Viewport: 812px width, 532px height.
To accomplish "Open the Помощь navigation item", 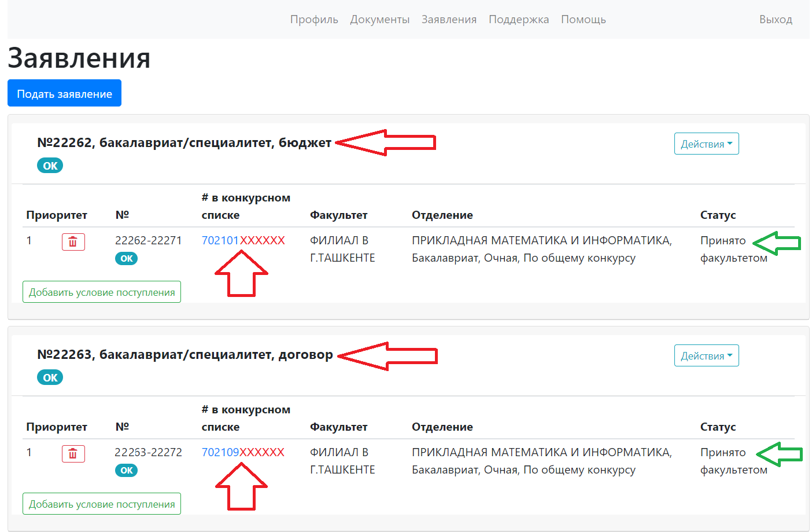I will click(x=584, y=20).
